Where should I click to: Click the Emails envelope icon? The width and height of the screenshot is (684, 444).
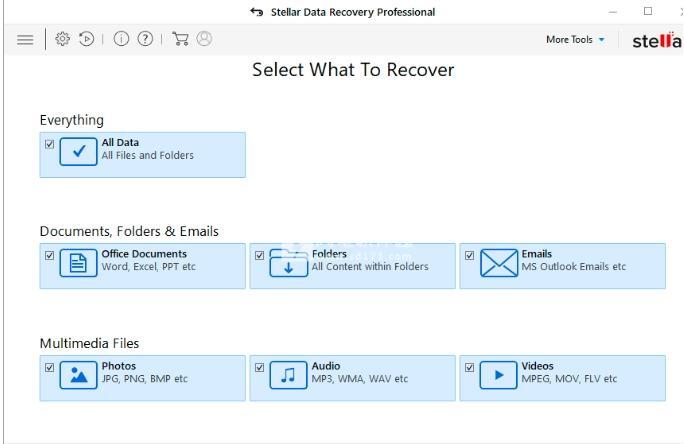tap(499, 263)
